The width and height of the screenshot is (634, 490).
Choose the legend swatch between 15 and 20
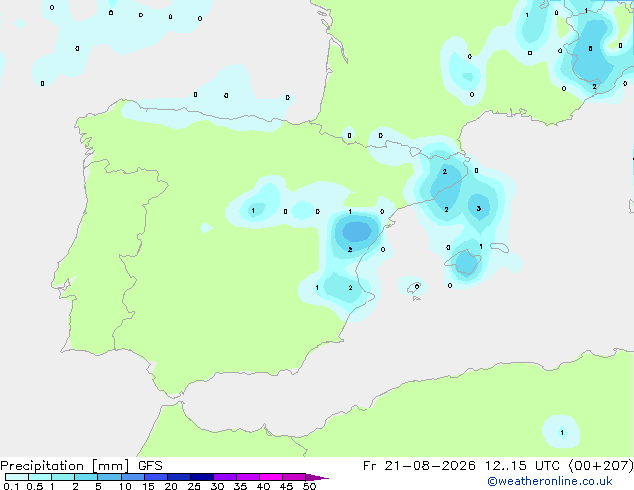click(156, 477)
